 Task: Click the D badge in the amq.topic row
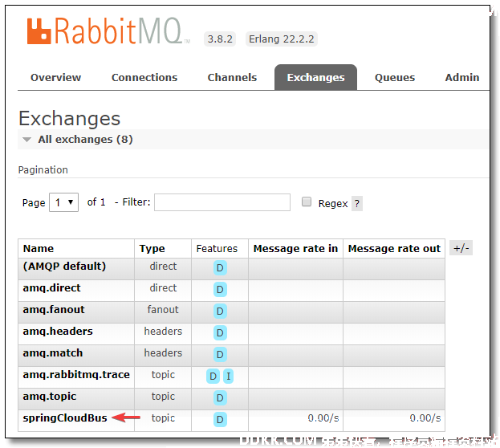click(220, 398)
